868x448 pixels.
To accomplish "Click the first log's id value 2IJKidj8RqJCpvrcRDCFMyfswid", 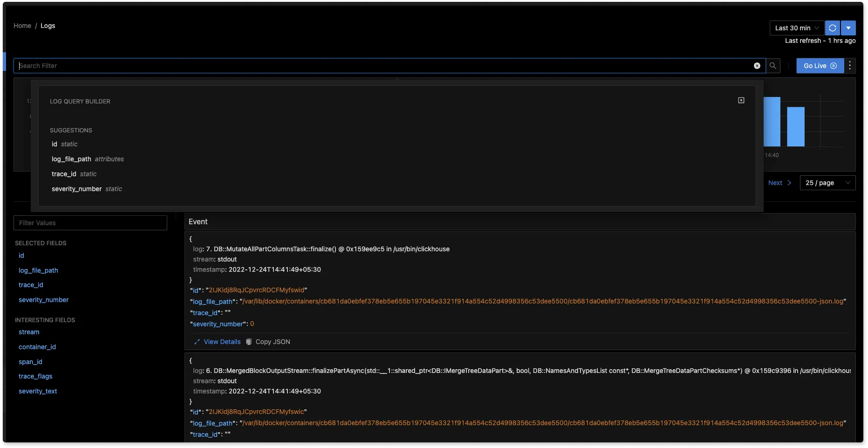I will pyautogui.click(x=257, y=290).
